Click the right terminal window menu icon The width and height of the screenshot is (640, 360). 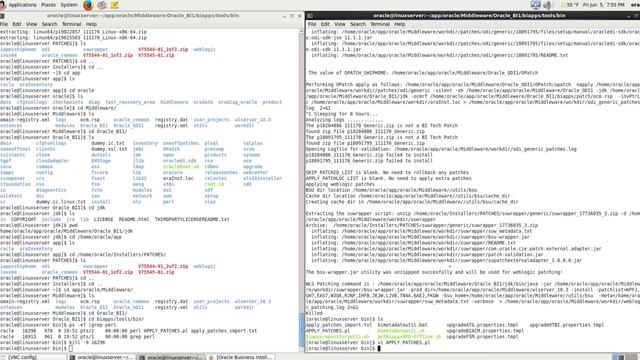tap(310, 16)
